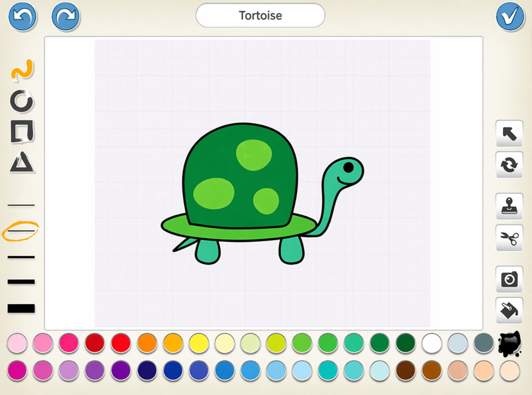Pick the palest pink color swatch
This screenshot has width=532, height=395.
tap(17, 343)
